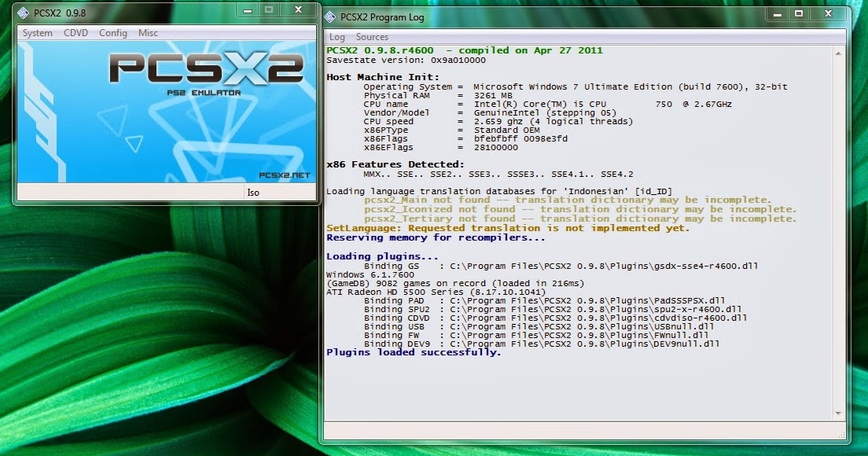868x456 pixels.
Task: Open the Misc menu in PCSX2
Action: [x=148, y=33]
